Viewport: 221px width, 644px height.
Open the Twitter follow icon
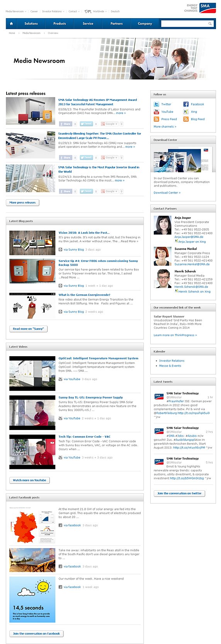click(x=156, y=104)
